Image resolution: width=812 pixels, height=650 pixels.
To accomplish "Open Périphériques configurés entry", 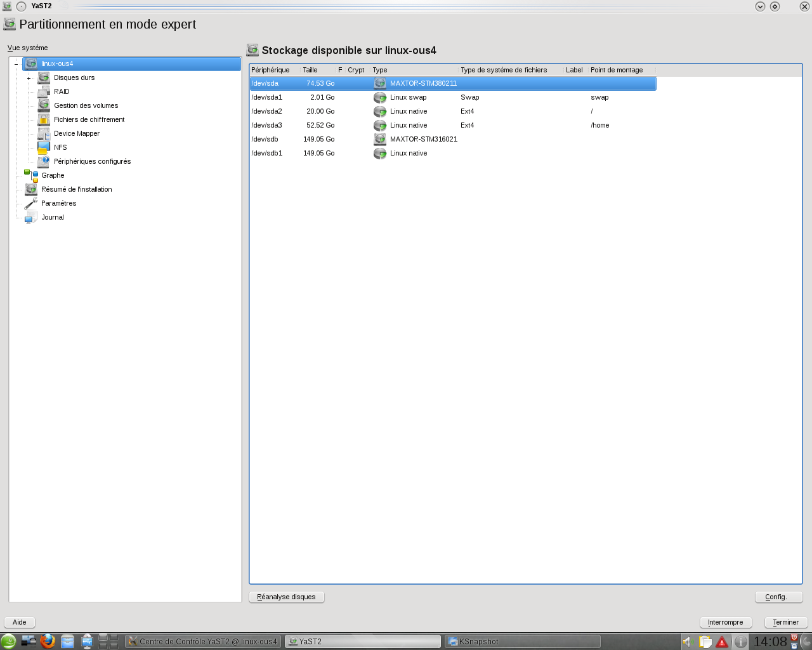I will pos(92,161).
